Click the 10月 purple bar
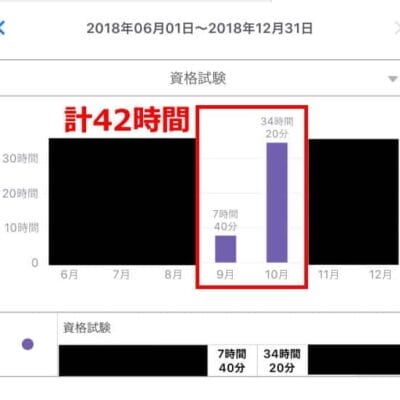This screenshot has width=400, height=400. click(277, 203)
